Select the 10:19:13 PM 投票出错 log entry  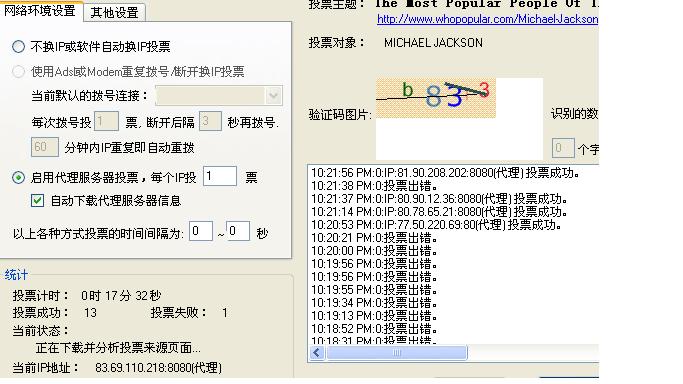pos(374,316)
